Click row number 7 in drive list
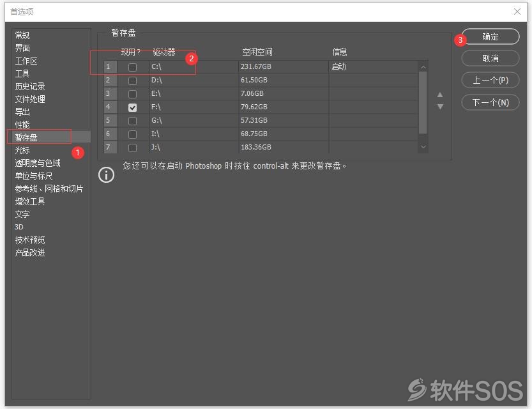This screenshot has width=532, height=409. click(110, 148)
